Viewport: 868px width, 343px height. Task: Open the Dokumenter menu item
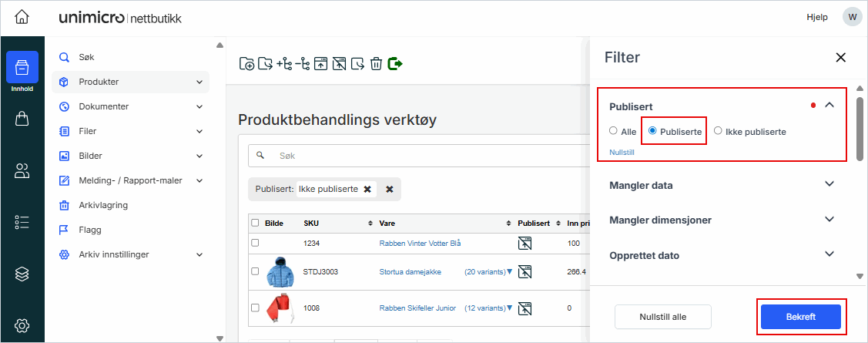[104, 106]
